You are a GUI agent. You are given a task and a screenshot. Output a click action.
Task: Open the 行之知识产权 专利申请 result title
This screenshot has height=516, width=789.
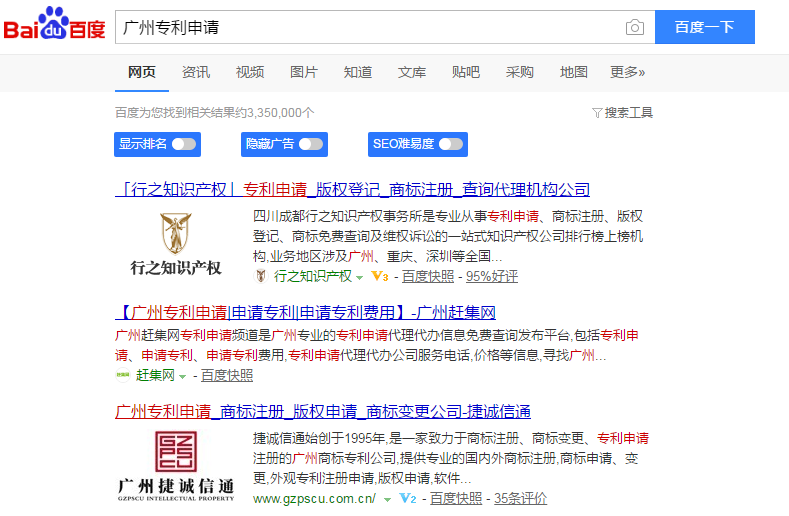pyautogui.click(x=352, y=190)
